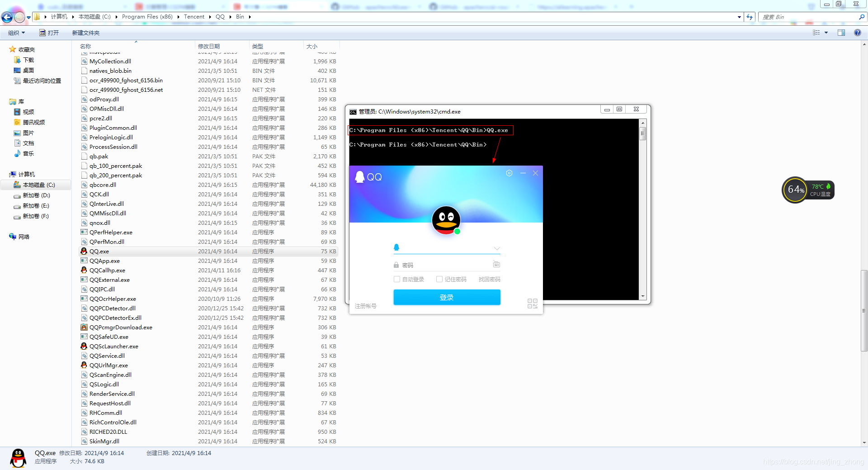
Task: Minimize the QQ login window
Action: pyautogui.click(x=523, y=173)
